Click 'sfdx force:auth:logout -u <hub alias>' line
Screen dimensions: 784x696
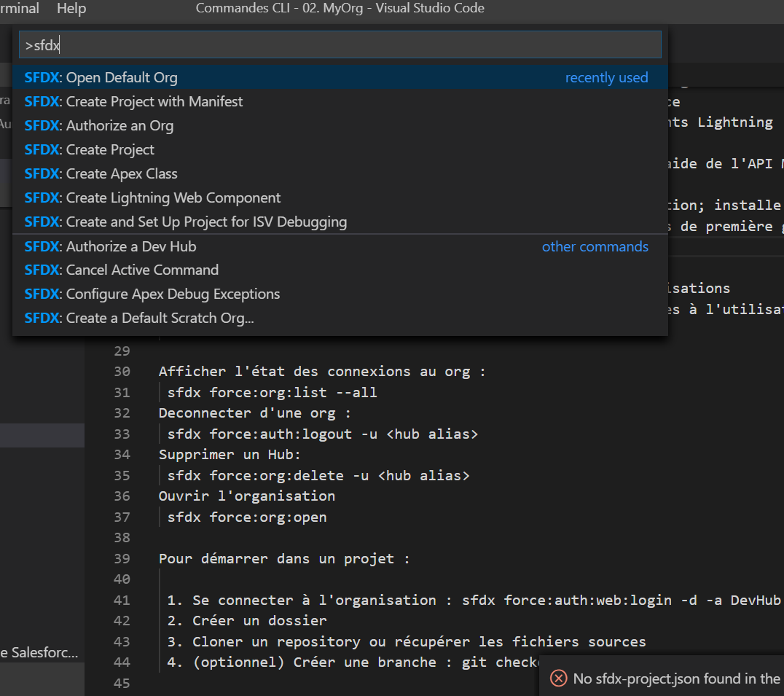point(323,434)
